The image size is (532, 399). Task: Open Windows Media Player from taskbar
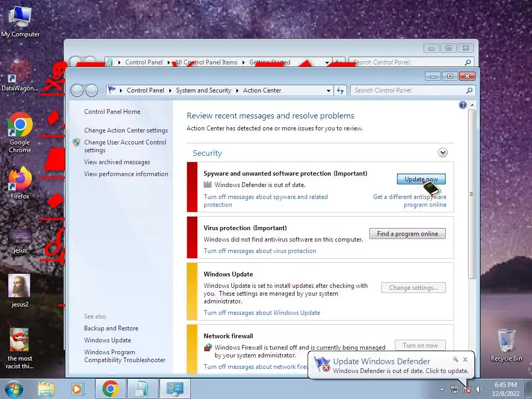point(77,389)
